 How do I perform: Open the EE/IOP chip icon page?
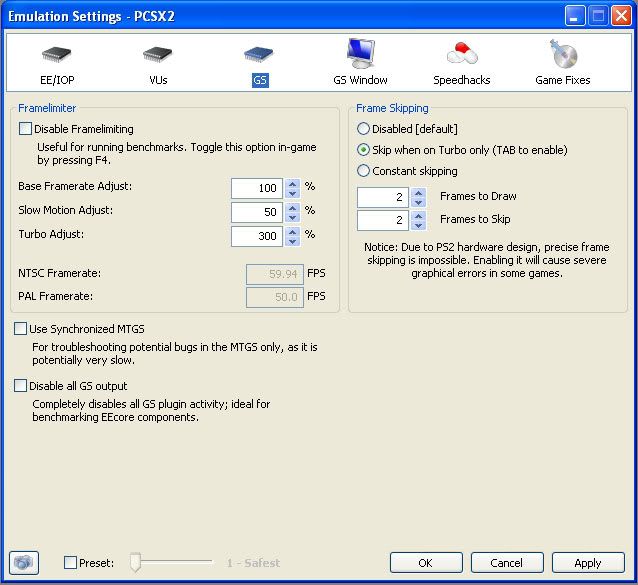coord(56,55)
